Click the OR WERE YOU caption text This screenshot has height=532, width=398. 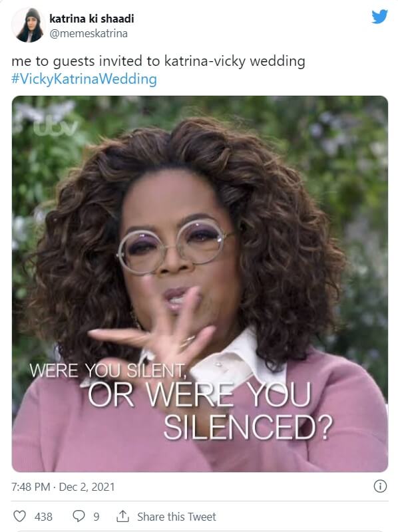(x=200, y=394)
